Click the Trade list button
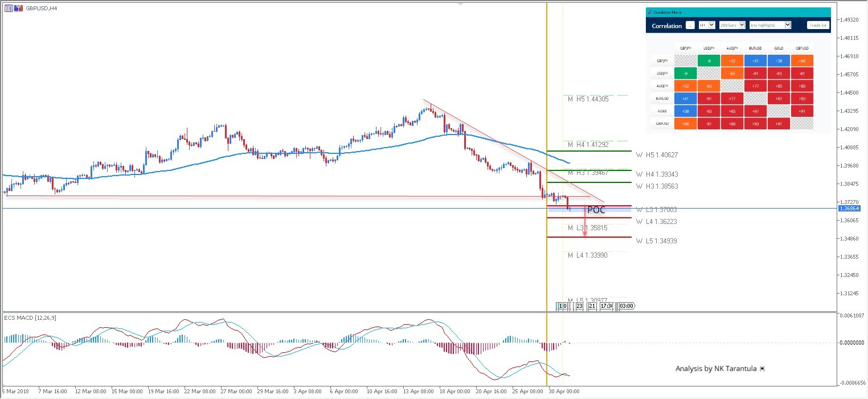Viewport: 868px width, 399px height. pos(818,25)
